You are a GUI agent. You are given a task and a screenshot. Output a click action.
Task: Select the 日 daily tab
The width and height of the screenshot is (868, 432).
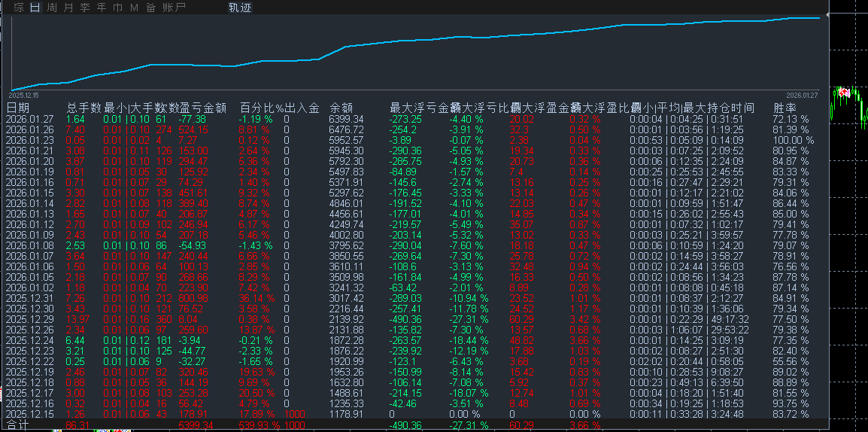coord(35,8)
